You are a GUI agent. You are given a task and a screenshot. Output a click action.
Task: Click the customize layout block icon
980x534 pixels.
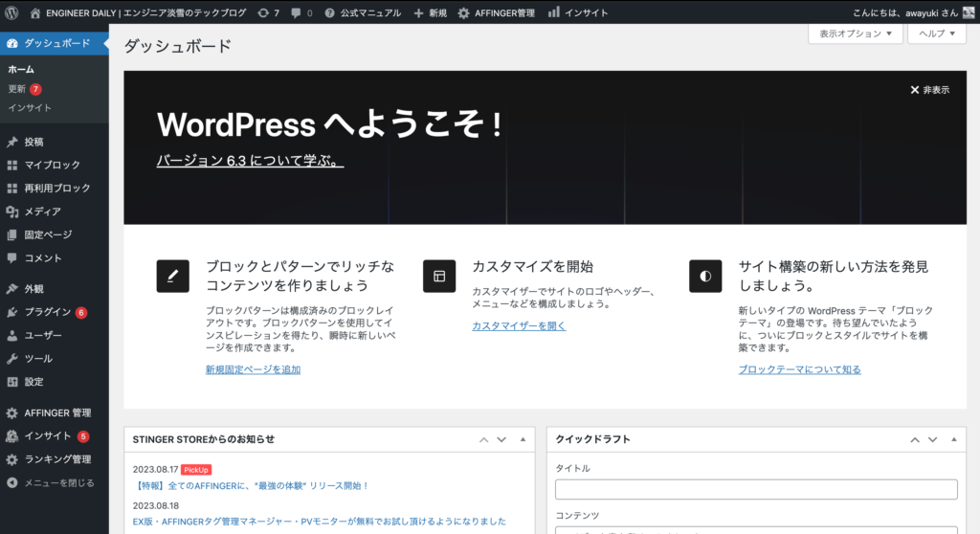pyautogui.click(x=439, y=276)
